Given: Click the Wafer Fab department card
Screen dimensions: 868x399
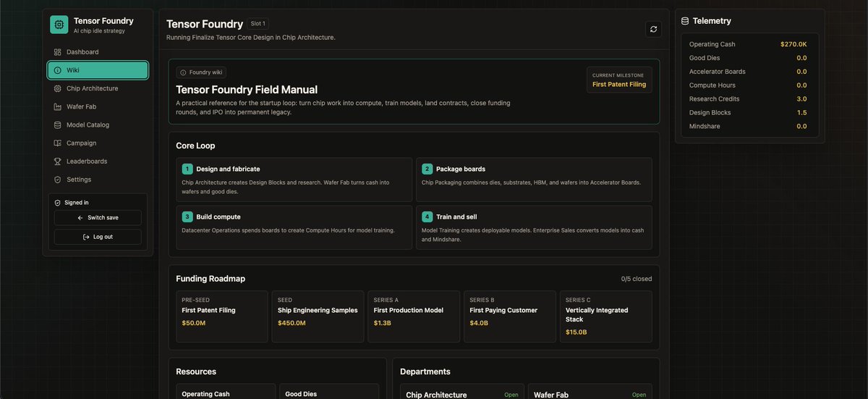Looking at the screenshot, I should [590, 392].
